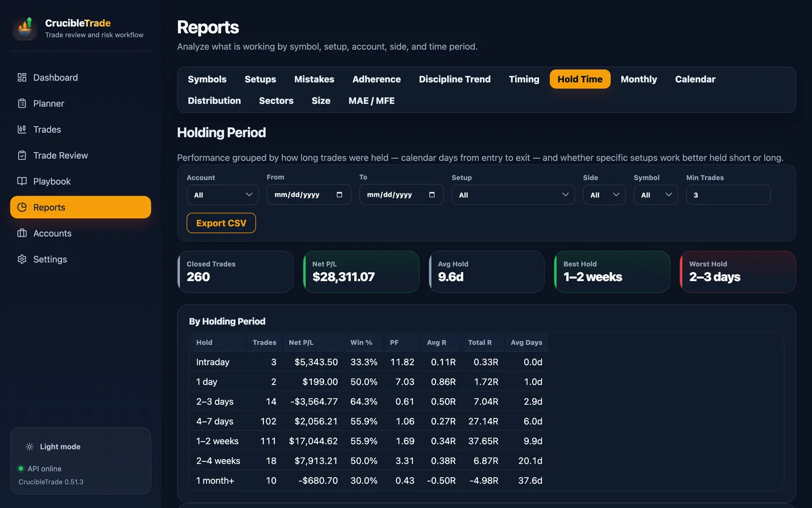
Task: Go to Accounts in the sidebar
Action: pos(81,233)
